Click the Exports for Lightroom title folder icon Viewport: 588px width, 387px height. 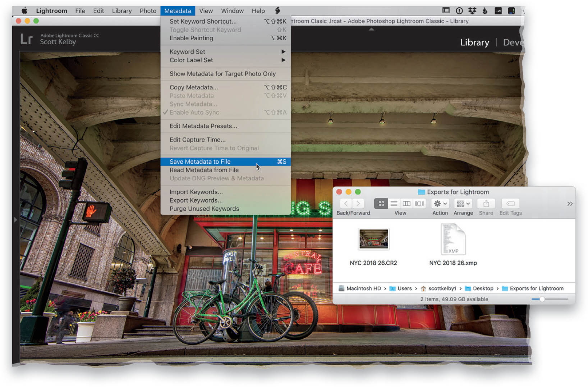point(421,192)
